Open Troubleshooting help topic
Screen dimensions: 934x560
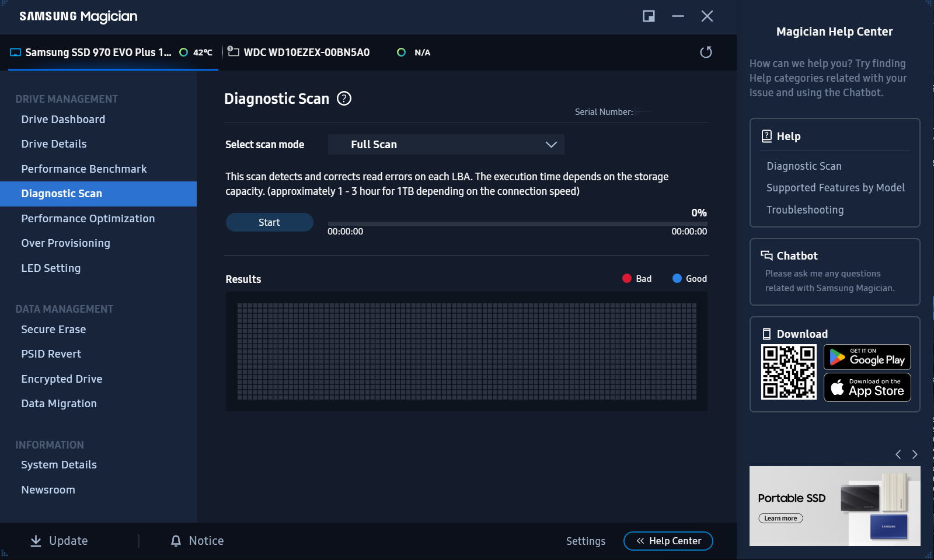(x=805, y=210)
